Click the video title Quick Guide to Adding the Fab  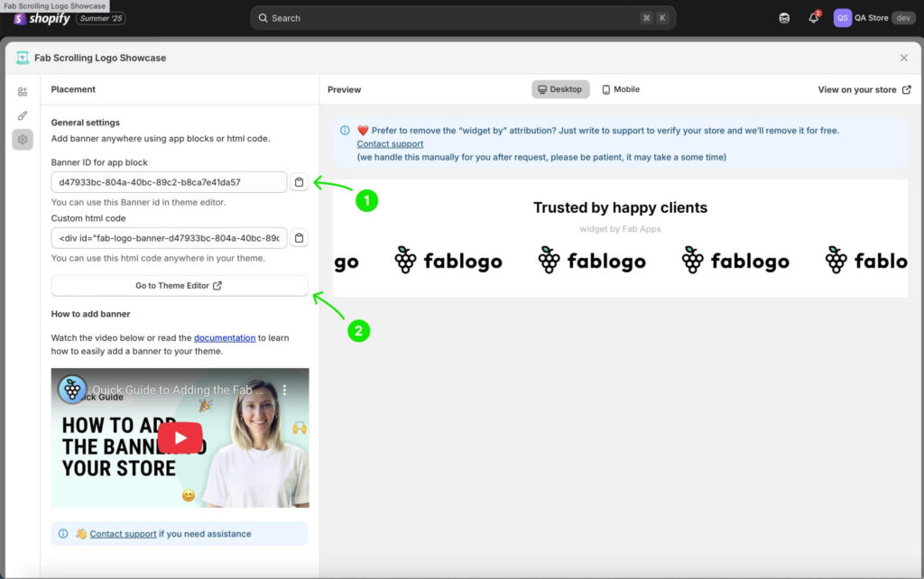point(178,390)
